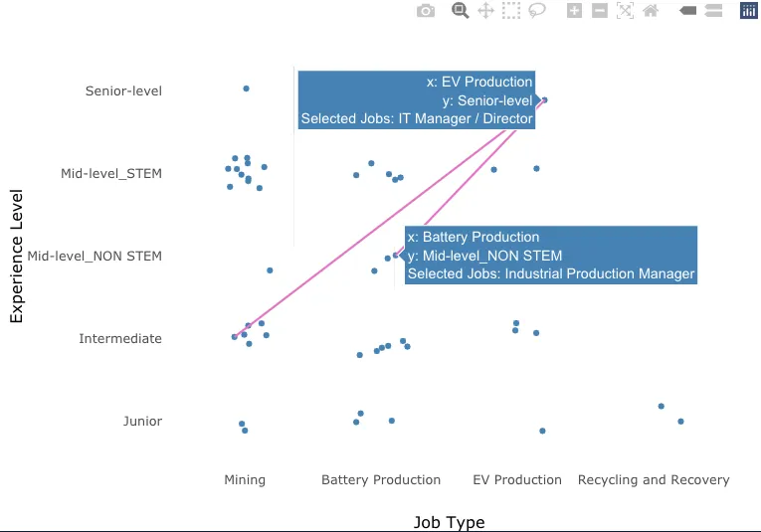Click the Senior-level Mining data point

click(x=246, y=89)
